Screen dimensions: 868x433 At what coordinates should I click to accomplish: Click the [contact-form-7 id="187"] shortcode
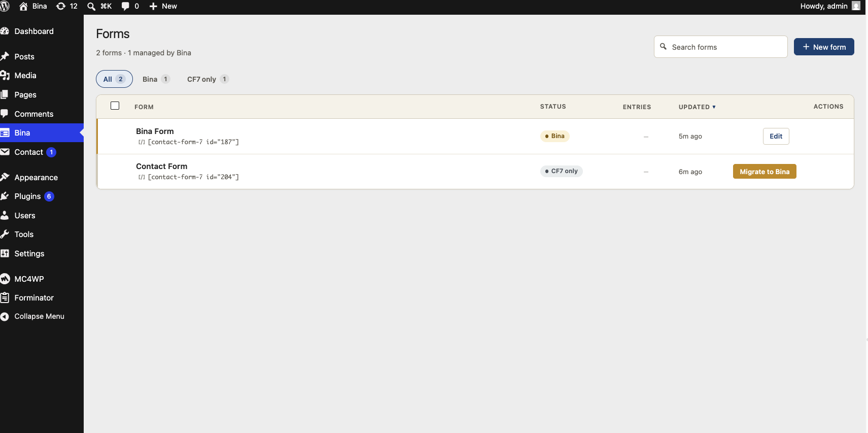click(193, 142)
